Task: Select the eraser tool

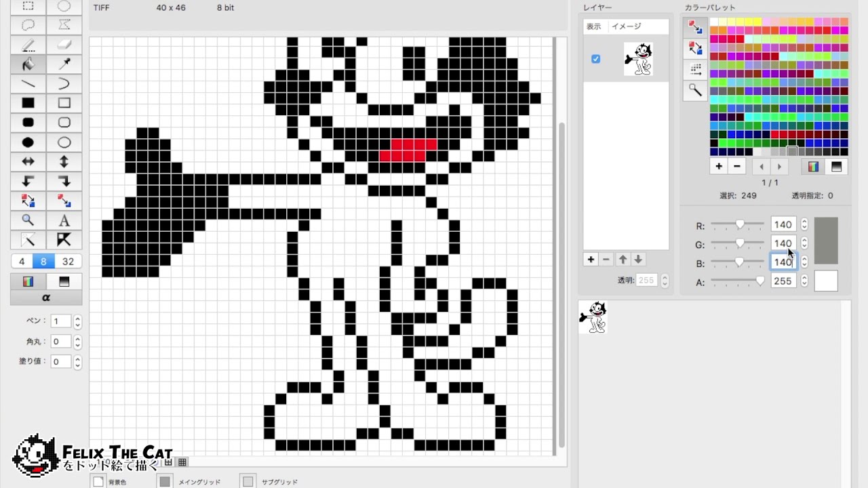Action: [64, 45]
